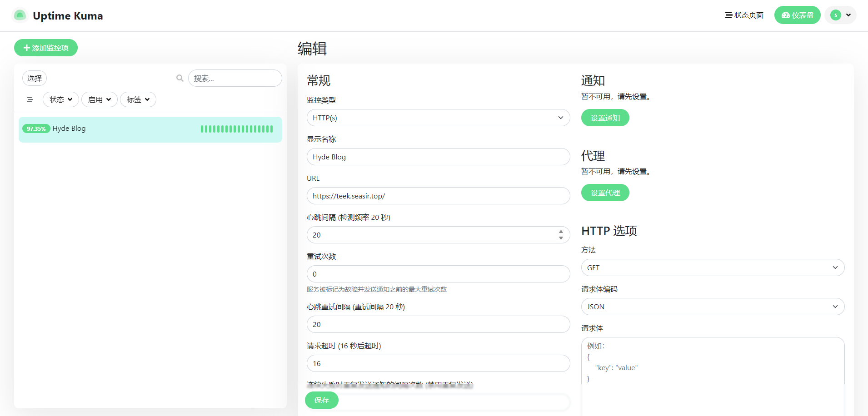Open the 状态 filter dropdown
The height and width of the screenshot is (416, 868).
pyautogui.click(x=61, y=99)
